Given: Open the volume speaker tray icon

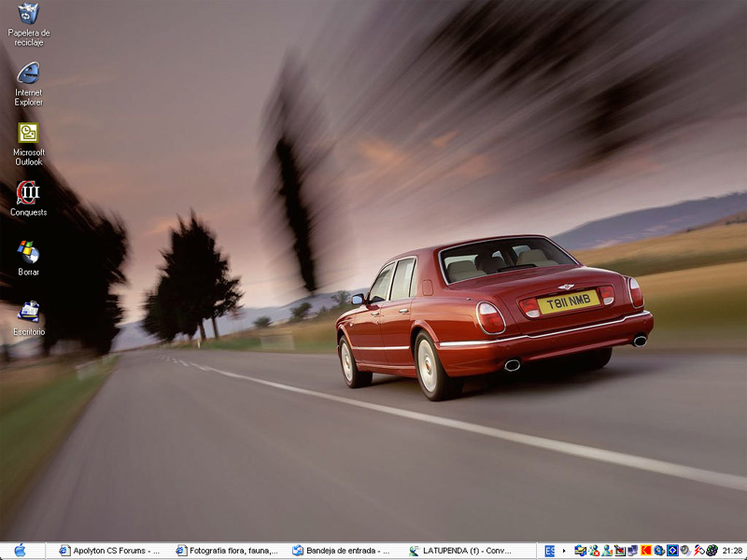Looking at the screenshot, I should pyautogui.click(x=685, y=551).
